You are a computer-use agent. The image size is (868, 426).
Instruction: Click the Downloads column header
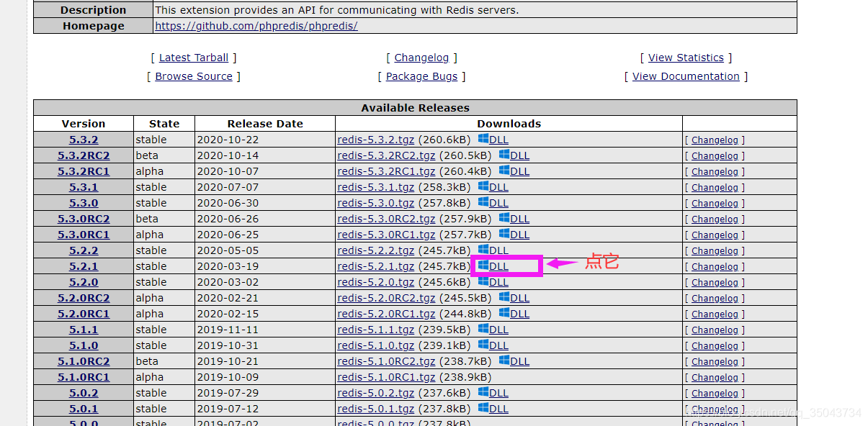(x=509, y=124)
